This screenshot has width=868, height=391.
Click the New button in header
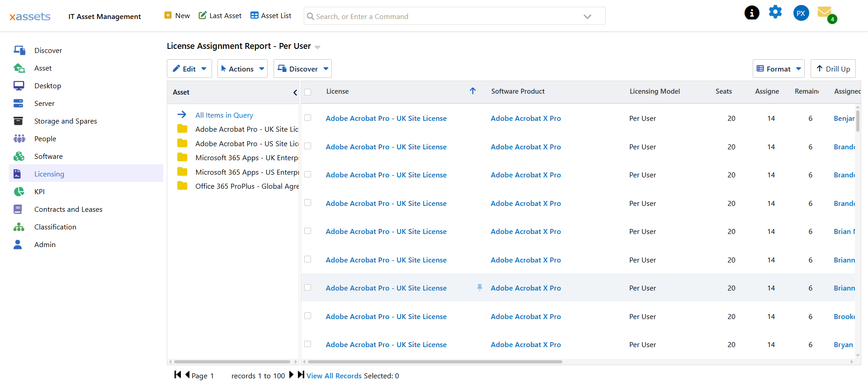[x=177, y=15]
